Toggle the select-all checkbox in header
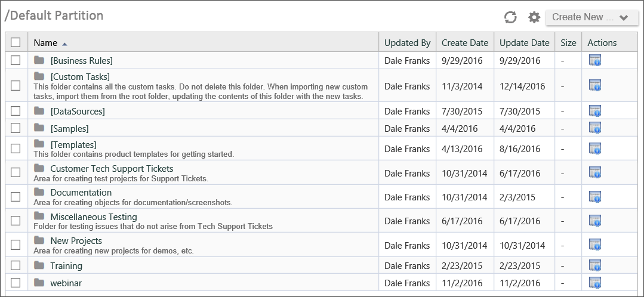Viewport: 644px width, 297px height. [x=16, y=42]
